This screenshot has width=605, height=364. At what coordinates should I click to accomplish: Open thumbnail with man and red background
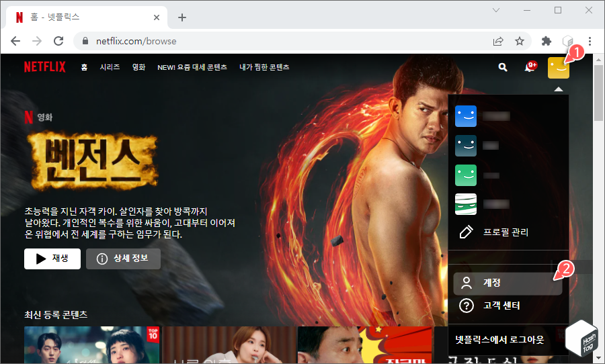(364, 345)
